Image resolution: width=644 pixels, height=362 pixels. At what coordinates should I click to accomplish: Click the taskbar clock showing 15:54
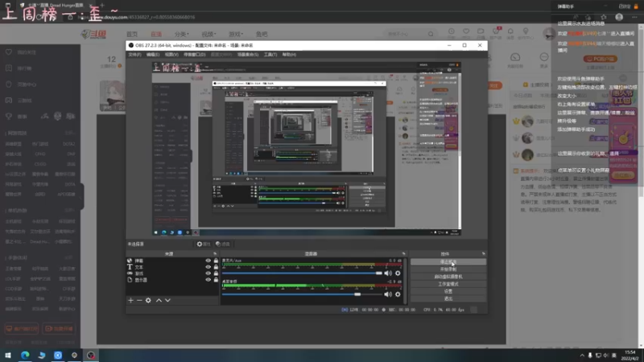[630, 356]
